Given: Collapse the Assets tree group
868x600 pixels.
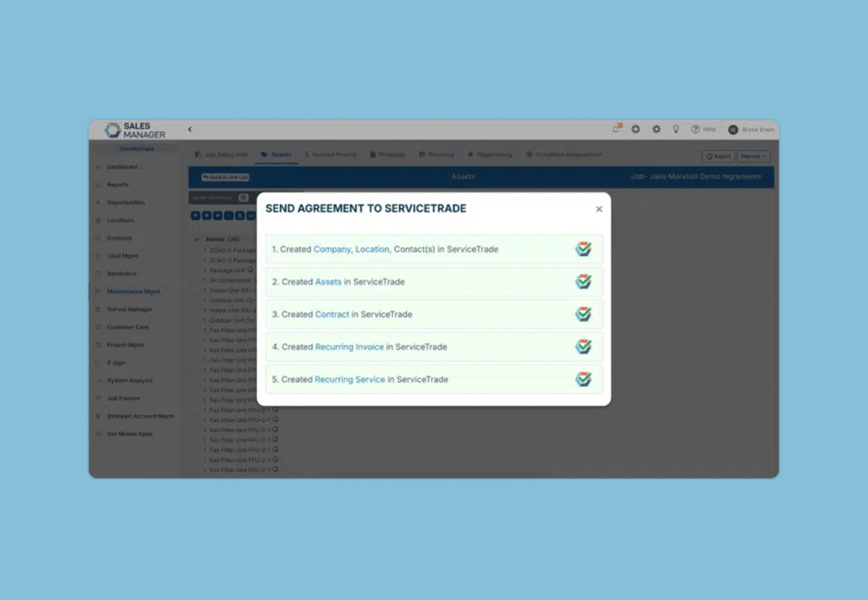Looking at the screenshot, I should pyautogui.click(x=198, y=240).
